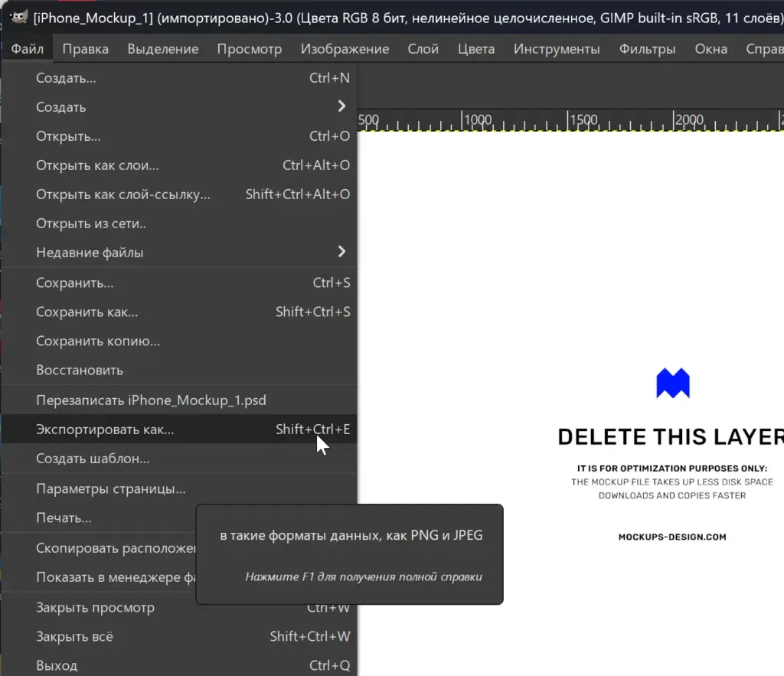Viewport: 784px width, 676px height.
Task: Choose Закрыть всё entry
Action: coord(179,636)
